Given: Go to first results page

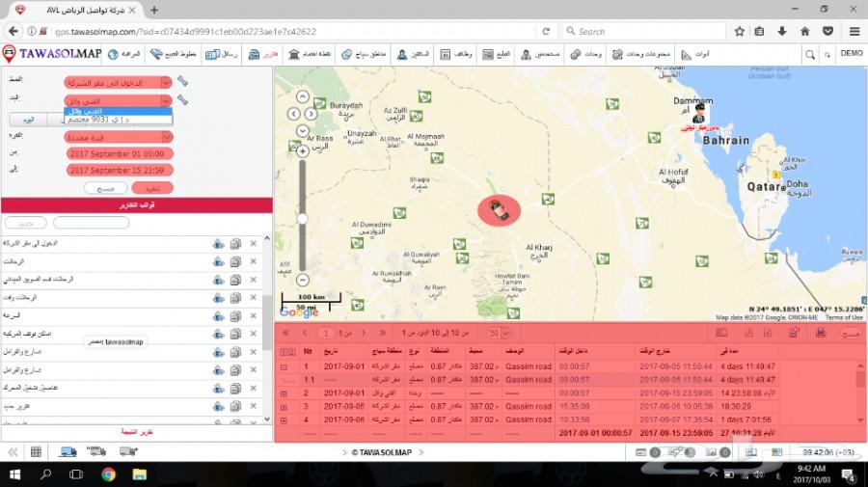Looking at the screenshot, I should (285, 333).
